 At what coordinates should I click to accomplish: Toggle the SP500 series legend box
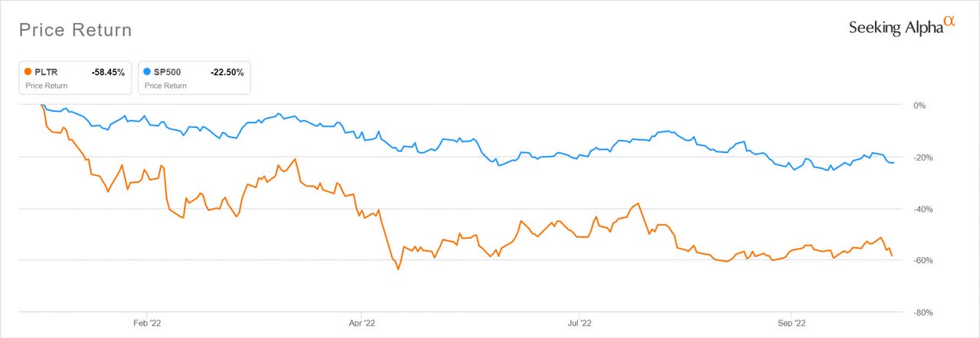194,77
